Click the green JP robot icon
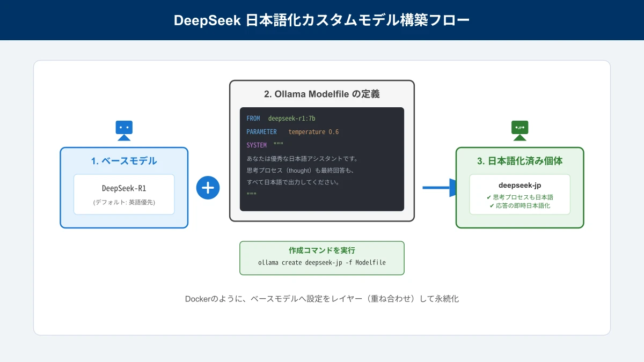The width and height of the screenshot is (644, 362). tap(519, 130)
